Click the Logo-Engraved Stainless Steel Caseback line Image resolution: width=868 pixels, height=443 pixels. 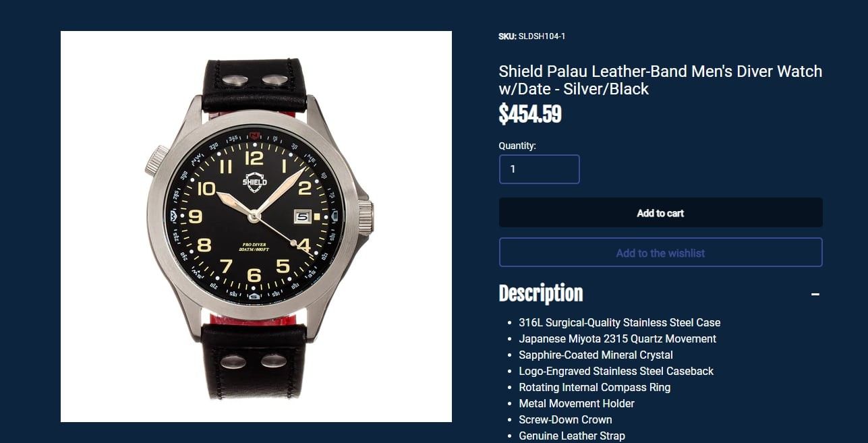click(616, 371)
